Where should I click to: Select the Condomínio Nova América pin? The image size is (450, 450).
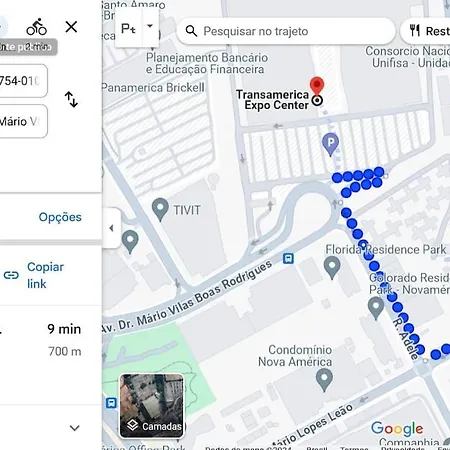pyautogui.click(x=324, y=381)
